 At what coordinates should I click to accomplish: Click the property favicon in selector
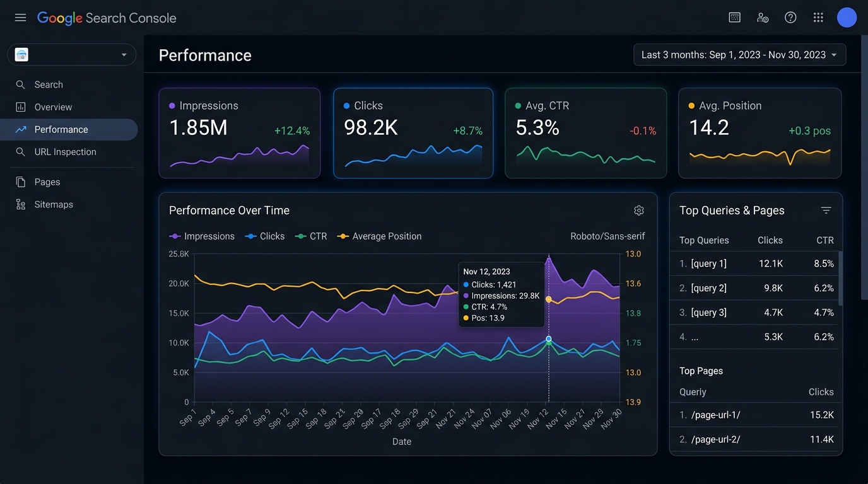tap(21, 55)
